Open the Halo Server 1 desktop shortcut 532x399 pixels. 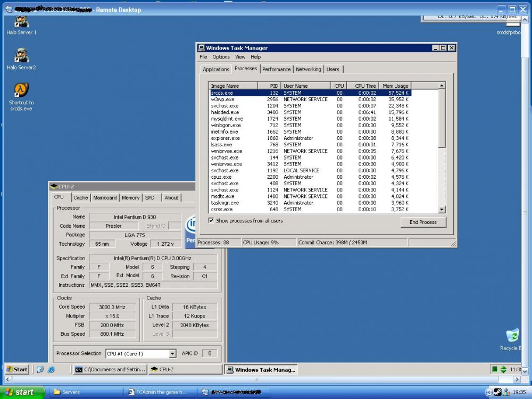click(x=21, y=22)
